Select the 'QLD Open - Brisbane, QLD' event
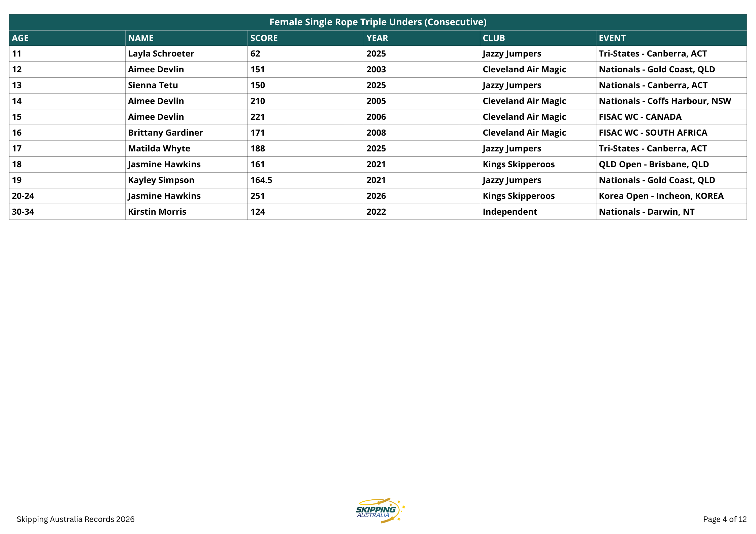 click(x=654, y=165)
